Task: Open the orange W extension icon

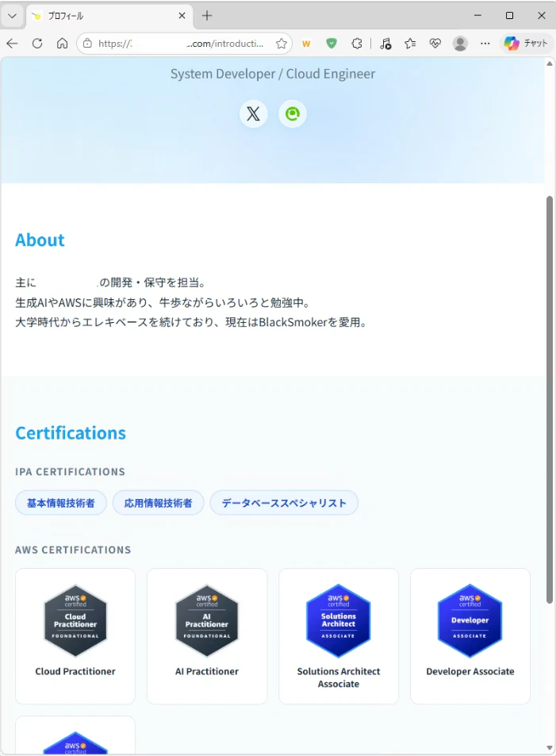Action: pyautogui.click(x=306, y=44)
